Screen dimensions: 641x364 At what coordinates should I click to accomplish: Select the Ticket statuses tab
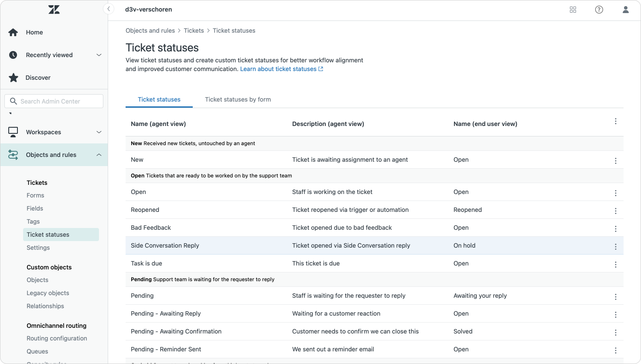coord(159,99)
